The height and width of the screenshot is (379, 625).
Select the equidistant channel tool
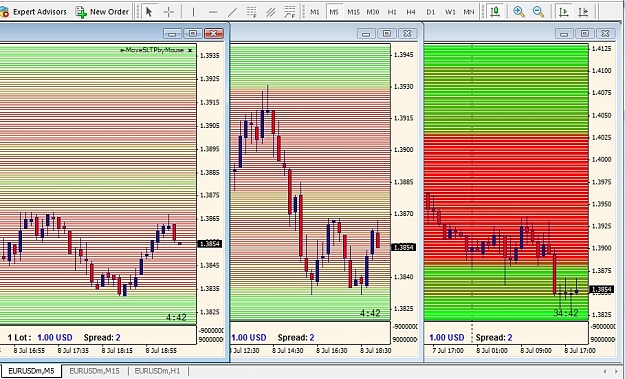coord(271,12)
